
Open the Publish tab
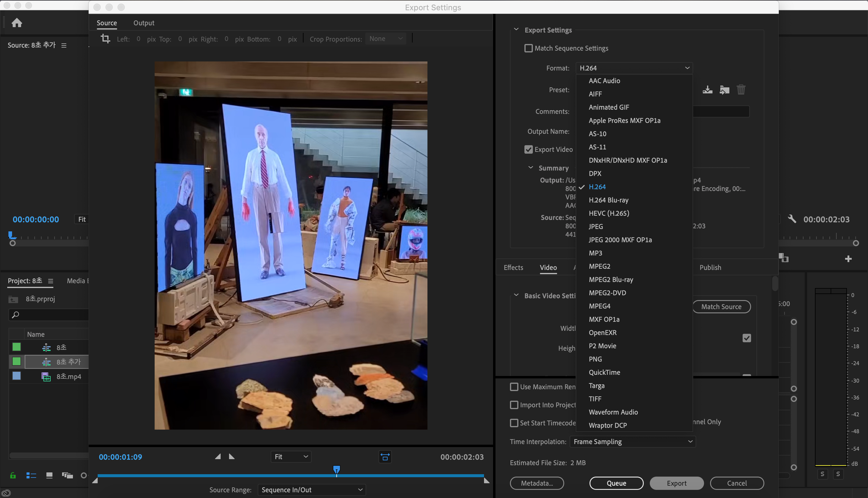click(x=710, y=268)
